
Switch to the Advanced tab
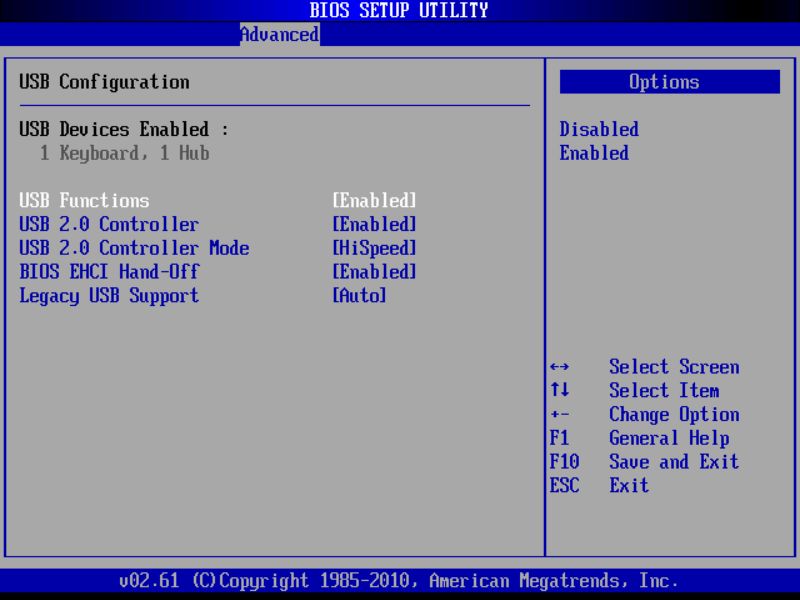[279, 34]
